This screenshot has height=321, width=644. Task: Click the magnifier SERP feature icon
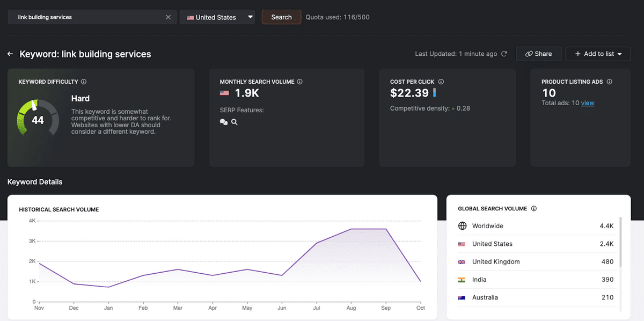pos(235,122)
